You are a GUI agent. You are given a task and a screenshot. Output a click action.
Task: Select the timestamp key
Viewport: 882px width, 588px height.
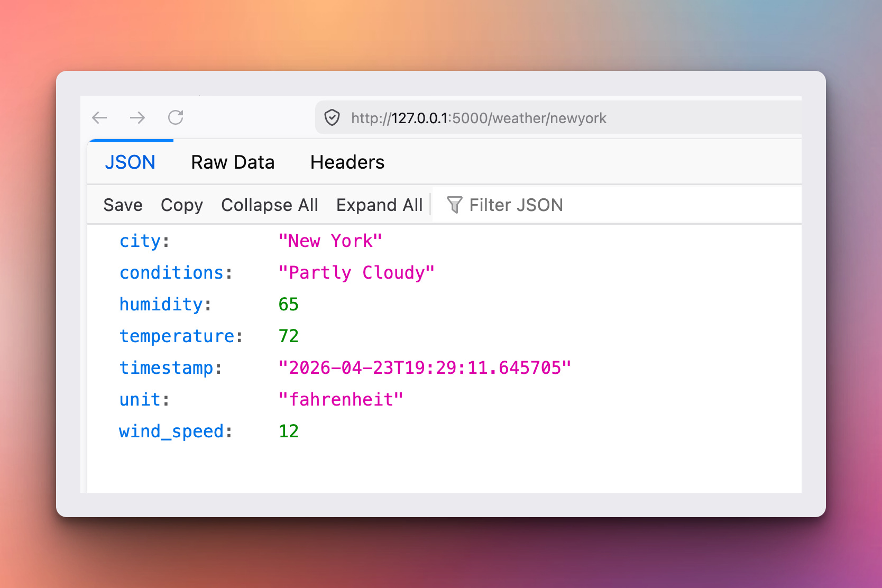[167, 368]
